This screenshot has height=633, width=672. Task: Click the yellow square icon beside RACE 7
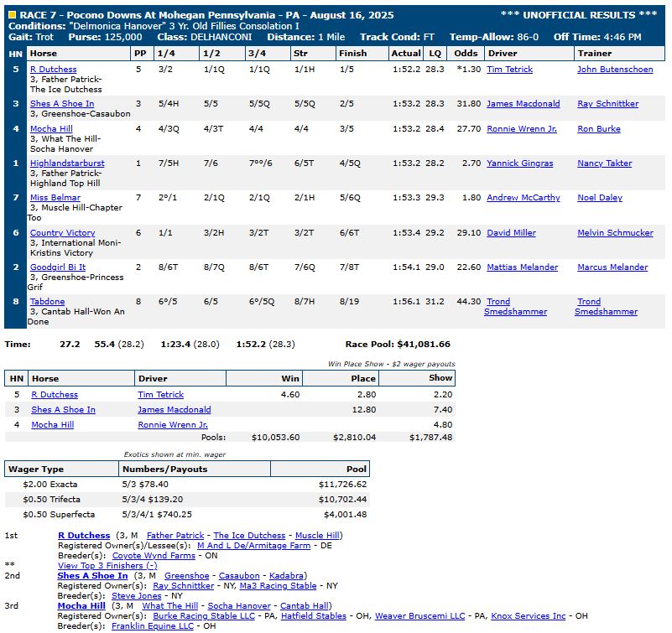[12, 14]
